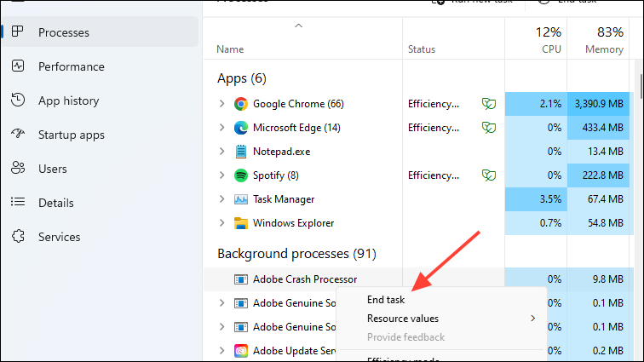
Task: Sort by the CPU column header
Action: point(551,49)
